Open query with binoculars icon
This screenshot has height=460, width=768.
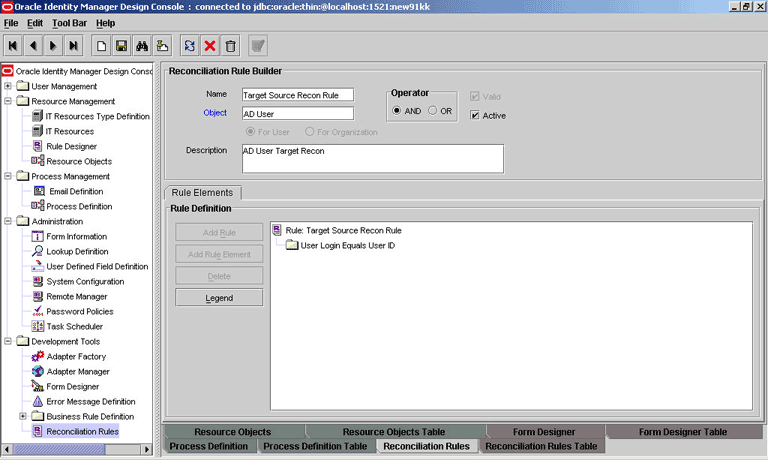click(142, 46)
